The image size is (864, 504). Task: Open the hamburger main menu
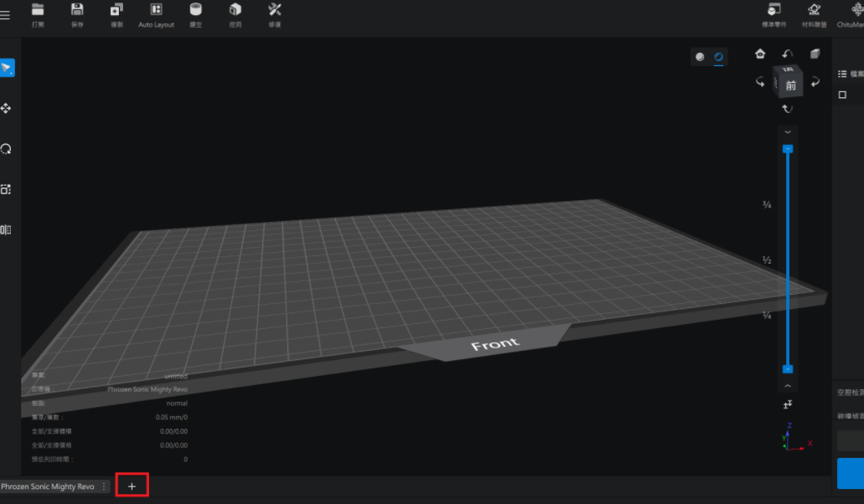tap(5, 15)
